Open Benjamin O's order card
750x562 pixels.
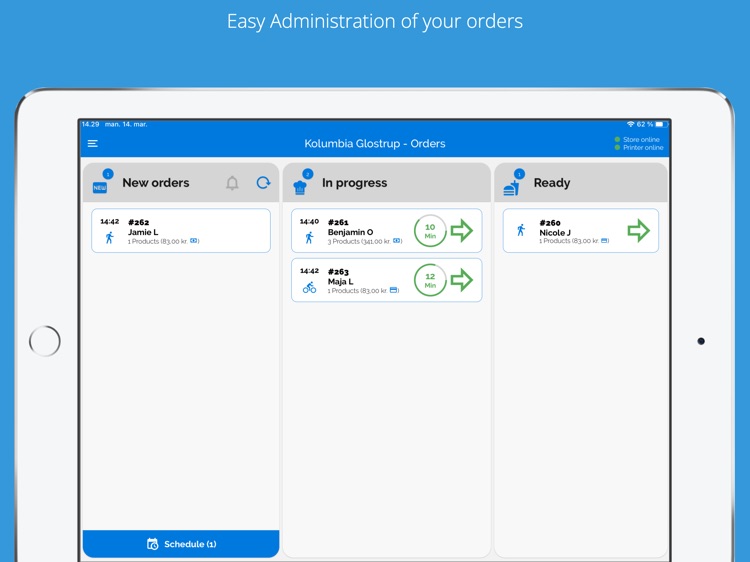click(386, 231)
